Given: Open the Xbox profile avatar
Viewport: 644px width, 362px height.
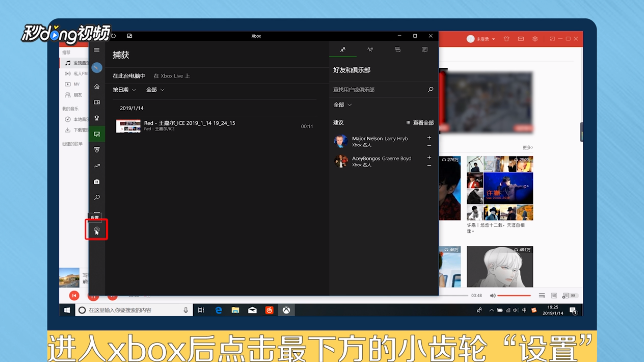Looking at the screenshot, I should click(x=97, y=67).
